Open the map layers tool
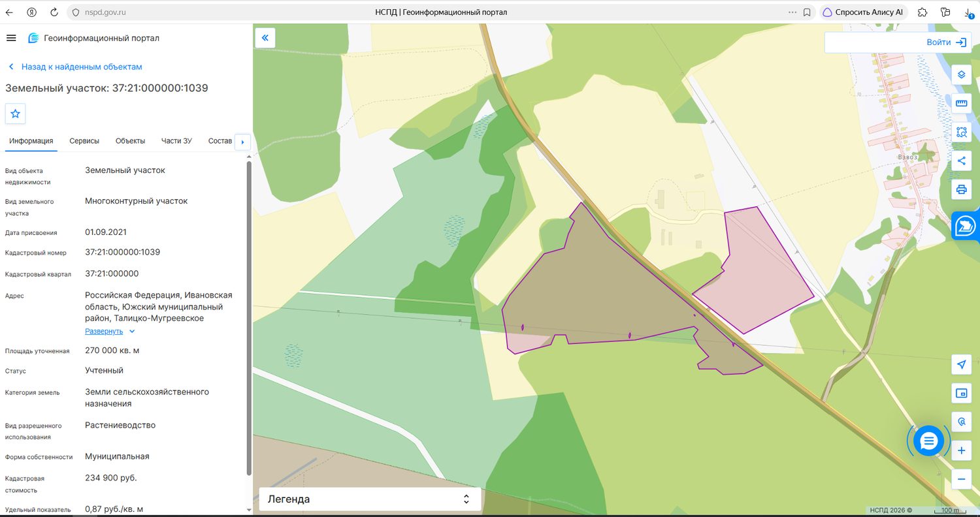The width and height of the screenshot is (980, 517). (961, 74)
